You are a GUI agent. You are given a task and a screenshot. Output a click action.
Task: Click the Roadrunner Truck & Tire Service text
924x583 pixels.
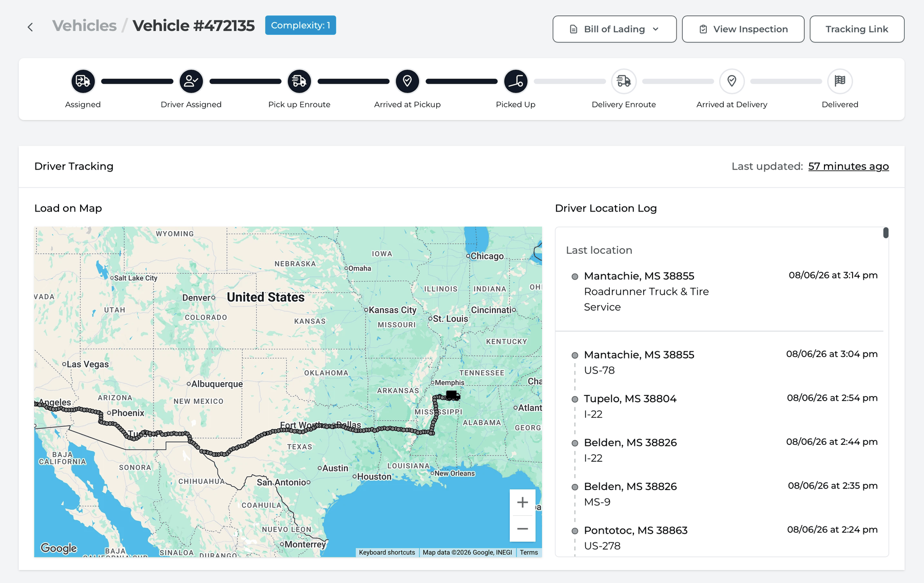click(x=646, y=299)
